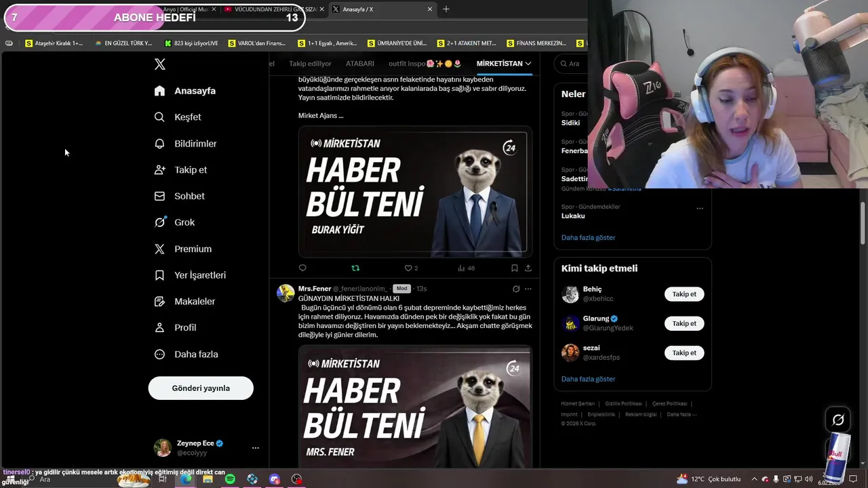Open Mrs. Fener Haber Bülteni image

415,407
